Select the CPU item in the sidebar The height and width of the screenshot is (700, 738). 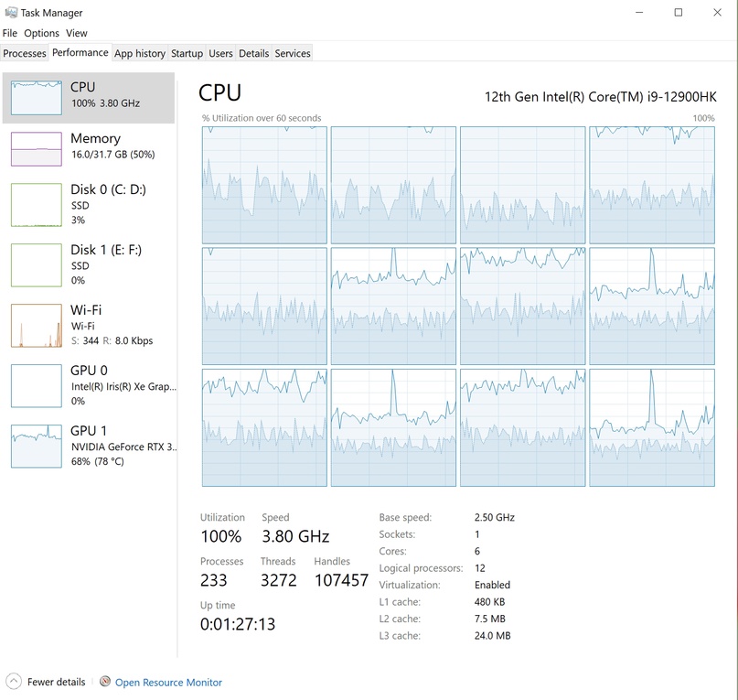(x=89, y=98)
